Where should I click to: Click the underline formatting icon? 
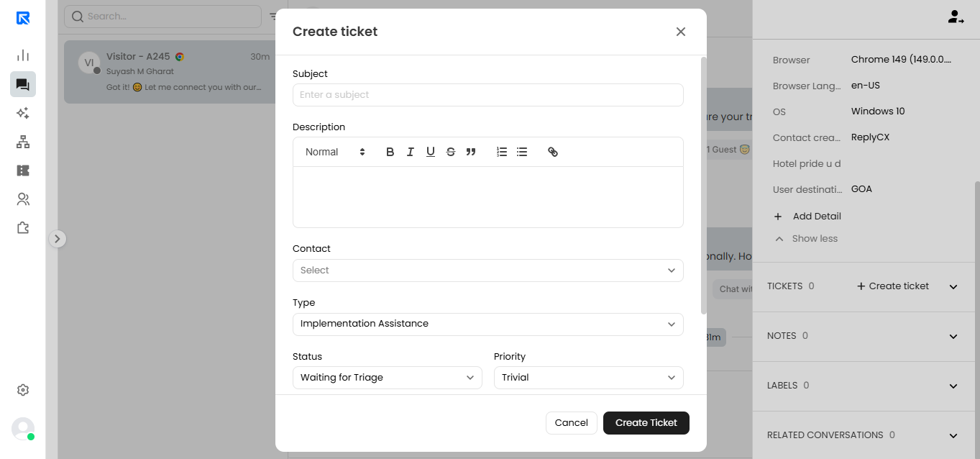tap(431, 152)
